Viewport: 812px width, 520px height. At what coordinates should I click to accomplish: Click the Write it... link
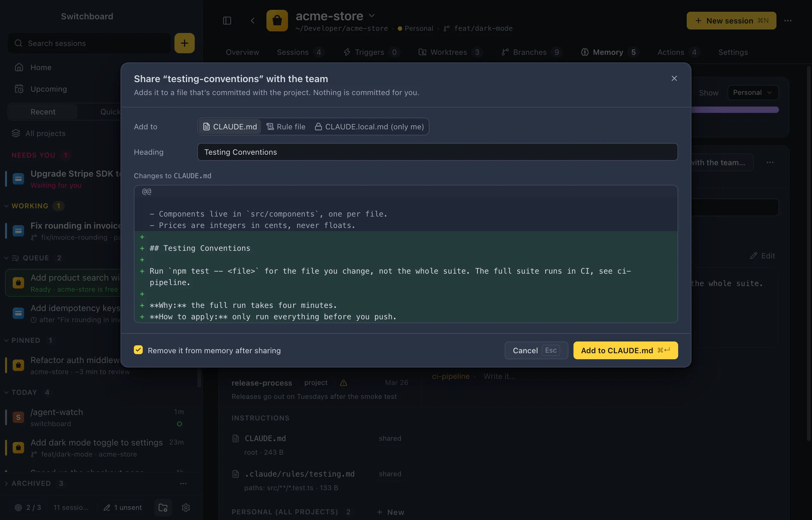(x=499, y=376)
